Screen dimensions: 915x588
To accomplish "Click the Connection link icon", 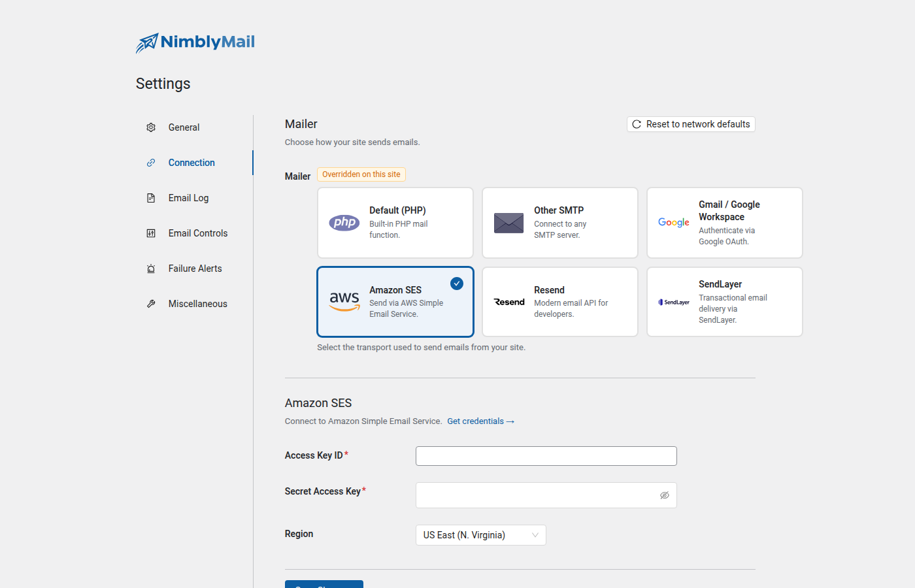I will pyautogui.click(x=151, y=163).
